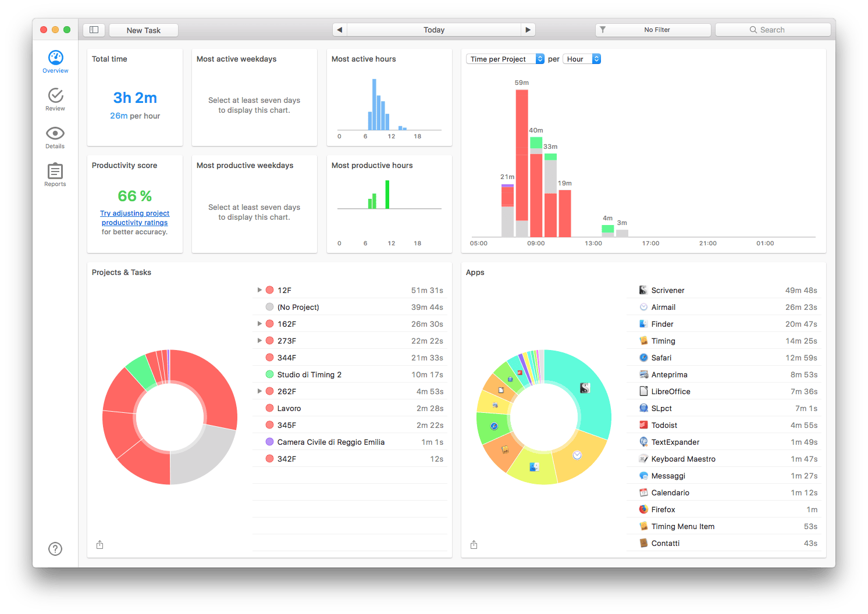Viewport: 868px width, 614px height.
Task: Follow the adjusting project productivity ratings link
Action: 134,218
